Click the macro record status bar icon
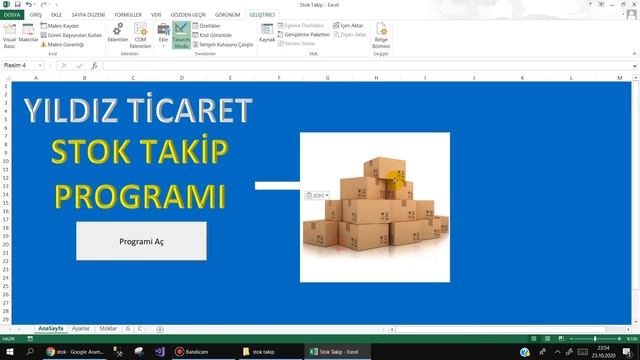The width and height of the screenshot is (640, 360). coord(30,338)
